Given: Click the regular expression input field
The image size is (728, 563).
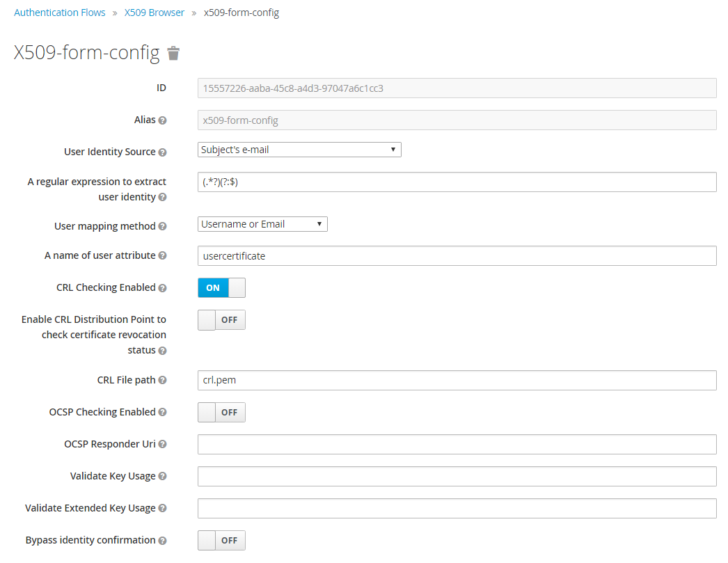Looking at the screenshot, I should (x=457, y=182).
